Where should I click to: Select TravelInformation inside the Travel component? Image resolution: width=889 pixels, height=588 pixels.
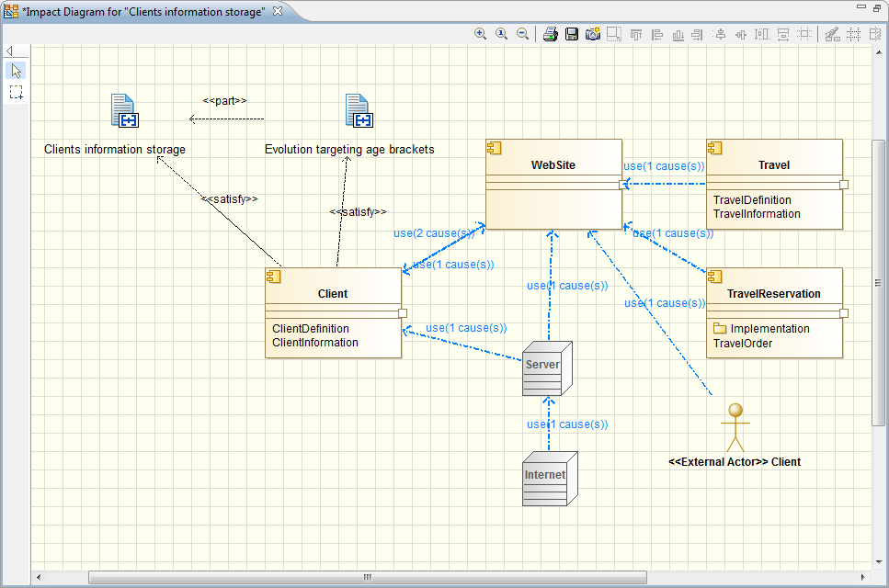tap(757, 214)
